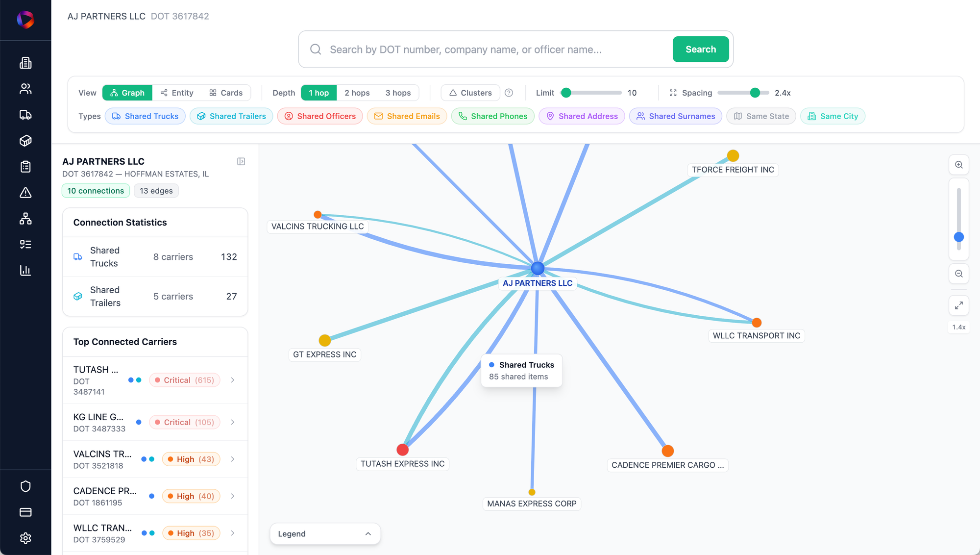Click the Spacing slider handle
980x555 pixels.
(x=755, y=93)
